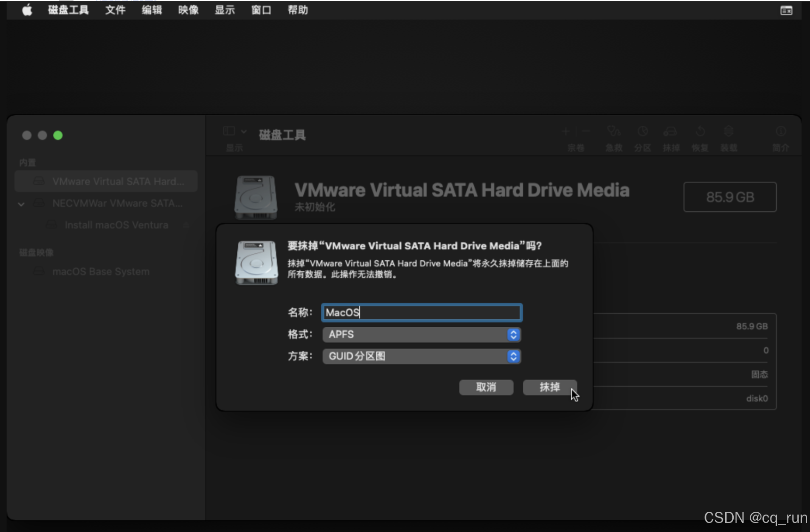Click the add volume plus icon
Image resolution: width=810 pixels, height=532 pixels.
coord(566,131)
